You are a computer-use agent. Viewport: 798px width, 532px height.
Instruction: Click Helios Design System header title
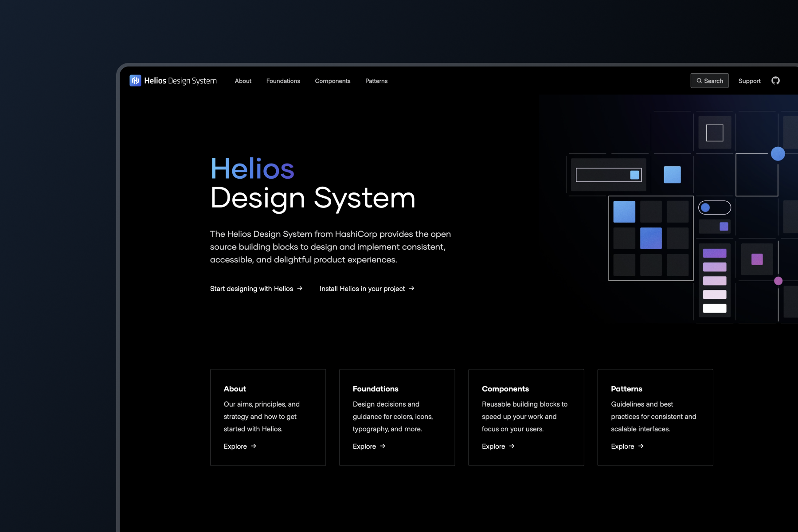(x=180, y=81)
